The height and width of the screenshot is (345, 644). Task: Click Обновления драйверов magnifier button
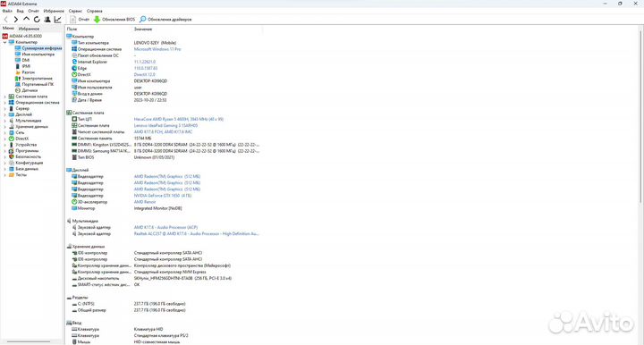coord(165,20)
